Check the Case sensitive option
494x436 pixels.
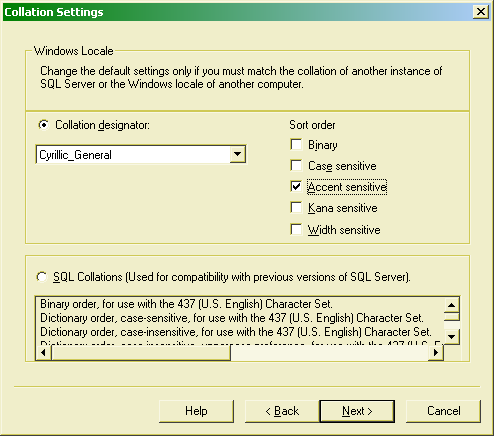click(296, 166)
